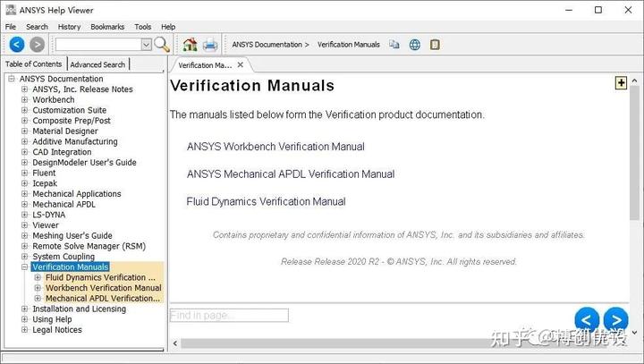Expand the Fluent tree node
This screenshot has width=644, height=364.
click(25, 173)
